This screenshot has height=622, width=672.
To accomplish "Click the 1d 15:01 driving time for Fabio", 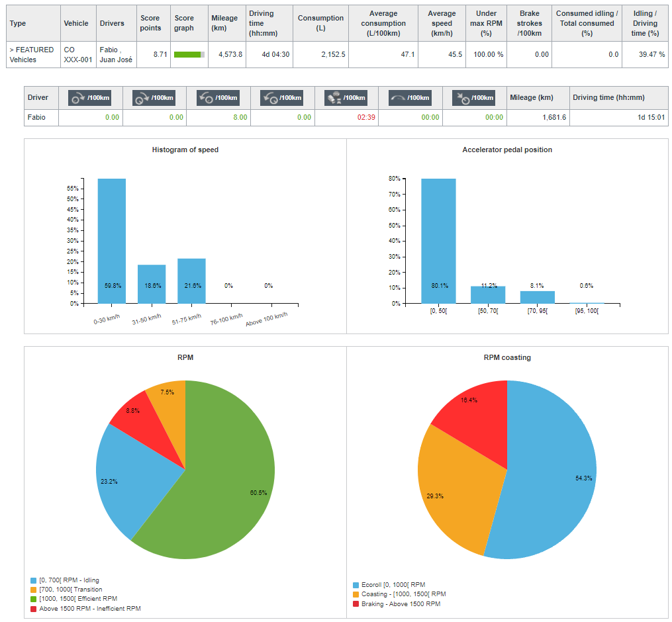I will [x=651, y=117].
